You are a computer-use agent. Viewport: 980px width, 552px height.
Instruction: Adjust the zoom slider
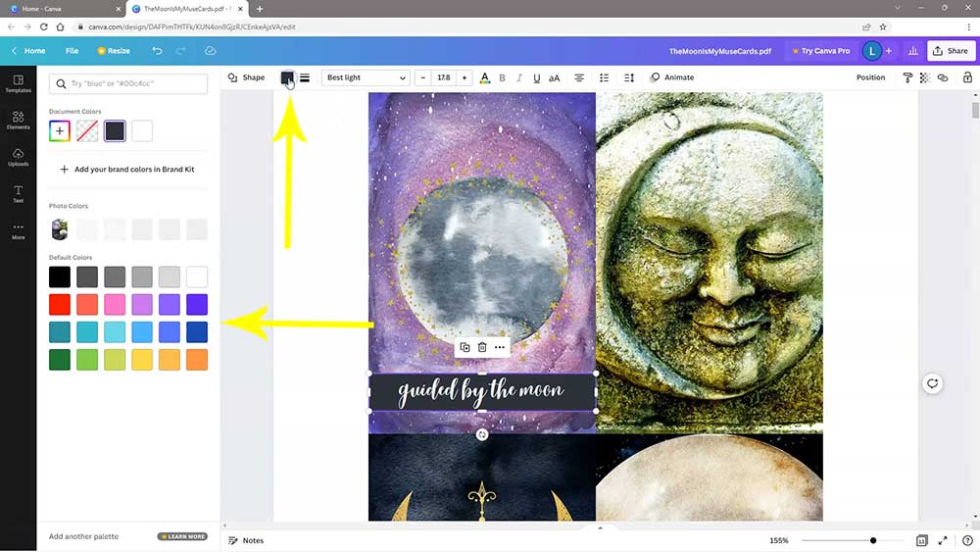pos(873,541)
